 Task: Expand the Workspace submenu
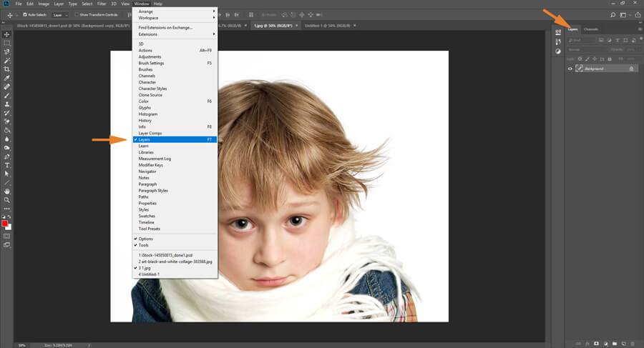tap(175, 18)
